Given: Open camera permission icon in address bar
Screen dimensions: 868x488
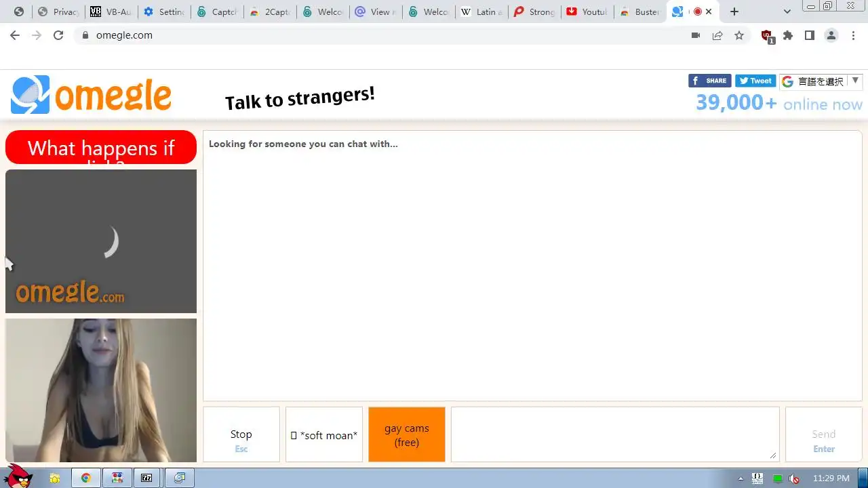Looking at the screenshot, I should tap(696, 35).
